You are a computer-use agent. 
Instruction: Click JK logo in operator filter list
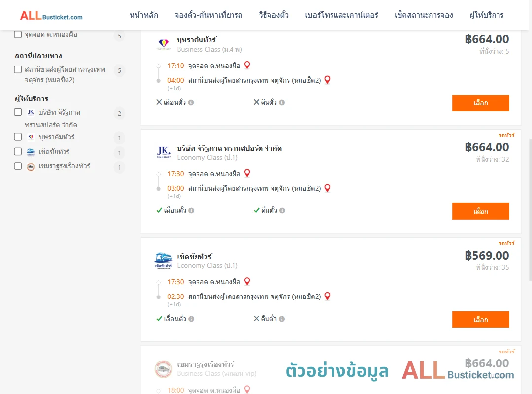point(31,112)
